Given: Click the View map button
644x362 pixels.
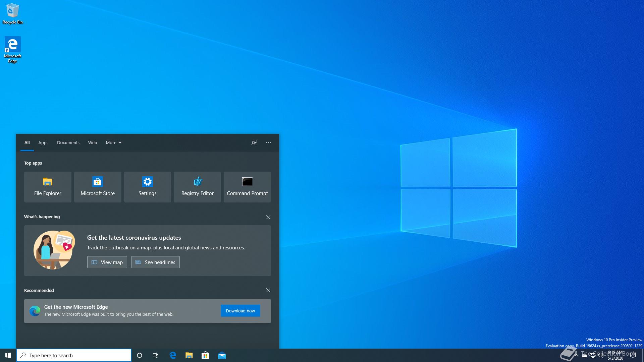Looking at the screenshot, I should 107,262.
